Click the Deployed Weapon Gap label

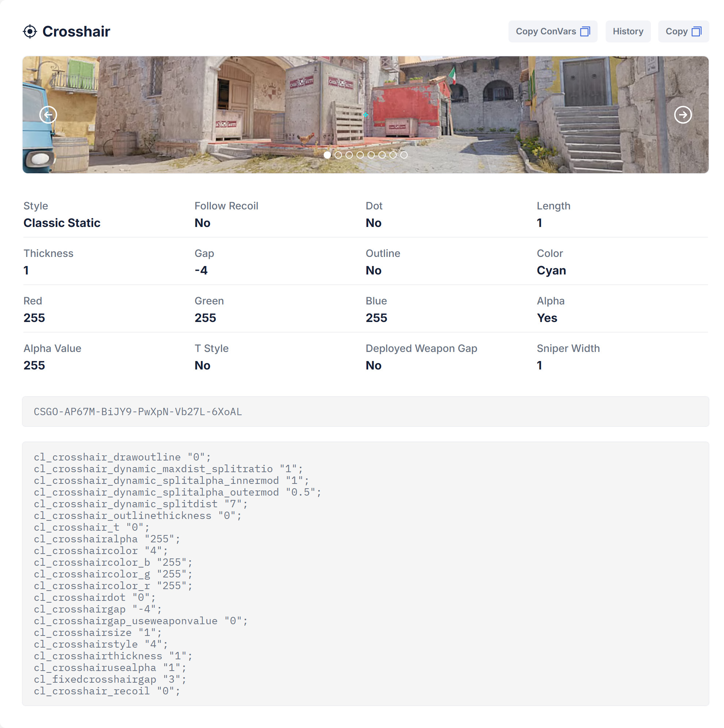point(421,348)
